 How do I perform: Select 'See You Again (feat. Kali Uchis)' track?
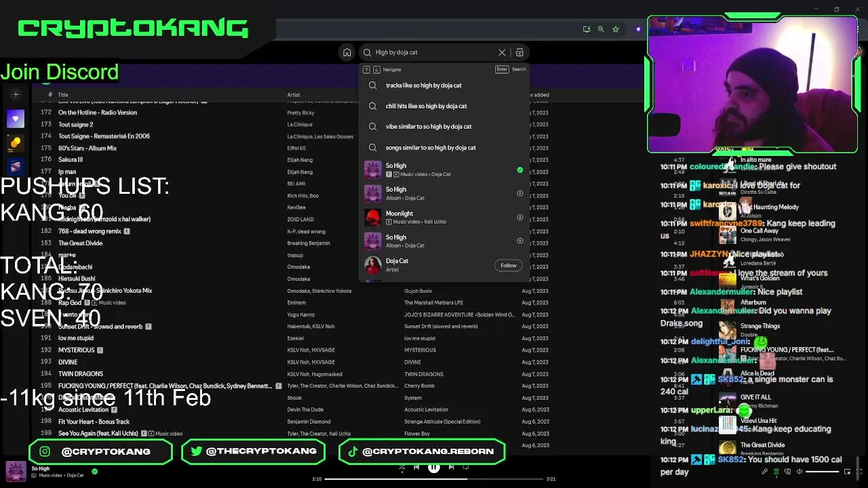pos(98,434)
